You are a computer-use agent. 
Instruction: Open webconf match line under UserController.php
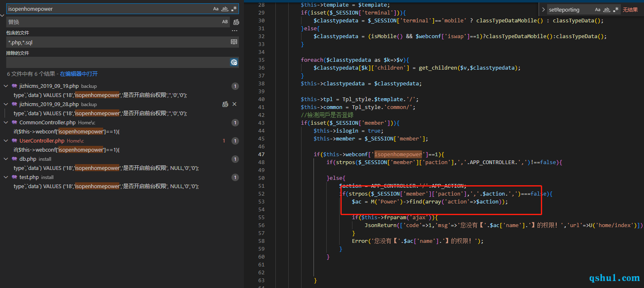66,150
